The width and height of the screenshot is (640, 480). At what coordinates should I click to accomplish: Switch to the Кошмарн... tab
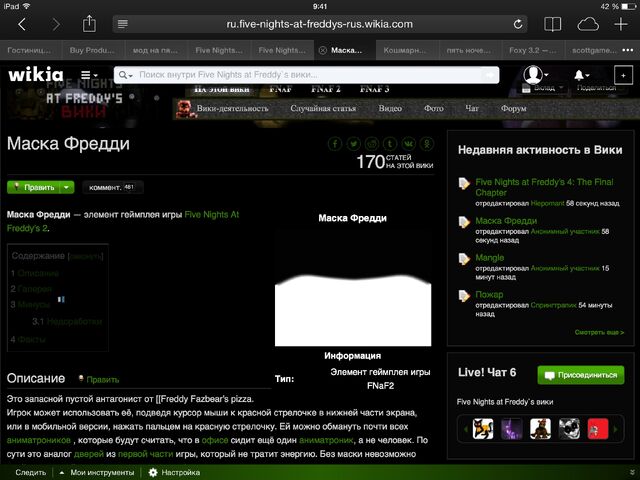405,50
